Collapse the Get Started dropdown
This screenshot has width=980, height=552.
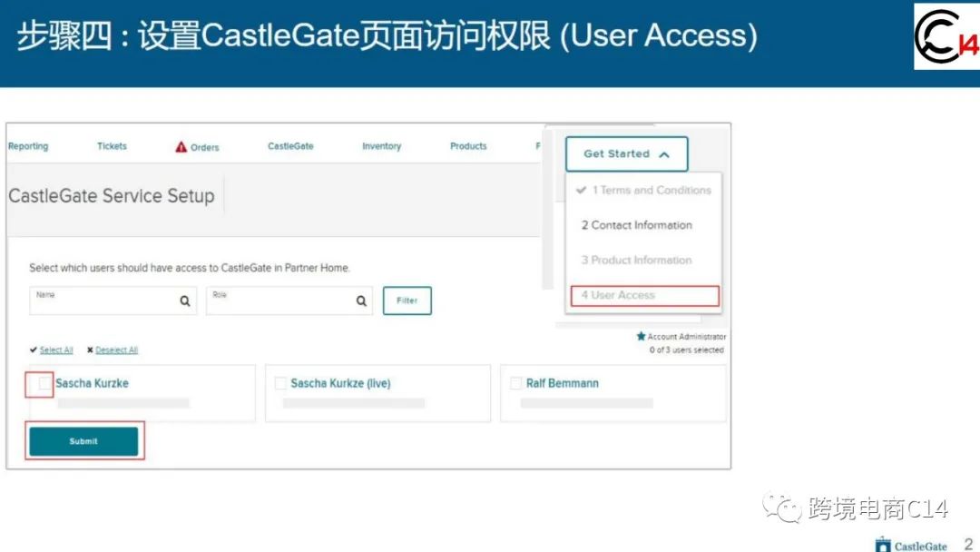coord(627,153)
